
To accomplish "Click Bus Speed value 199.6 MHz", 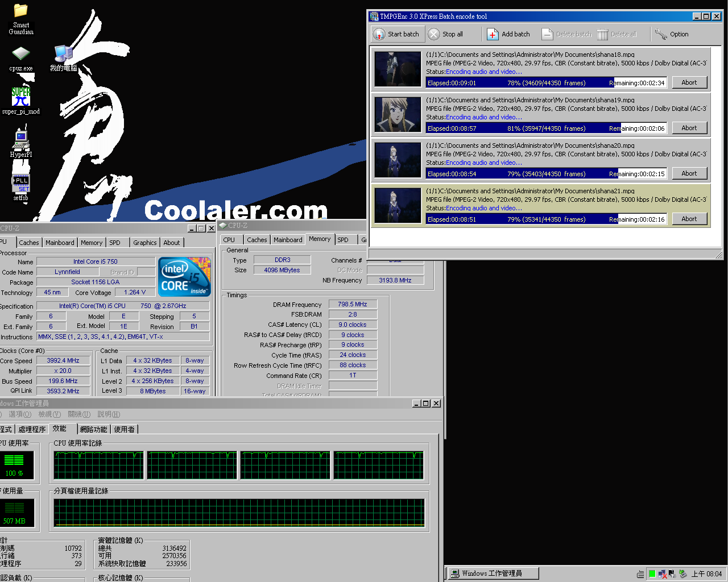I will coord(63,381).
